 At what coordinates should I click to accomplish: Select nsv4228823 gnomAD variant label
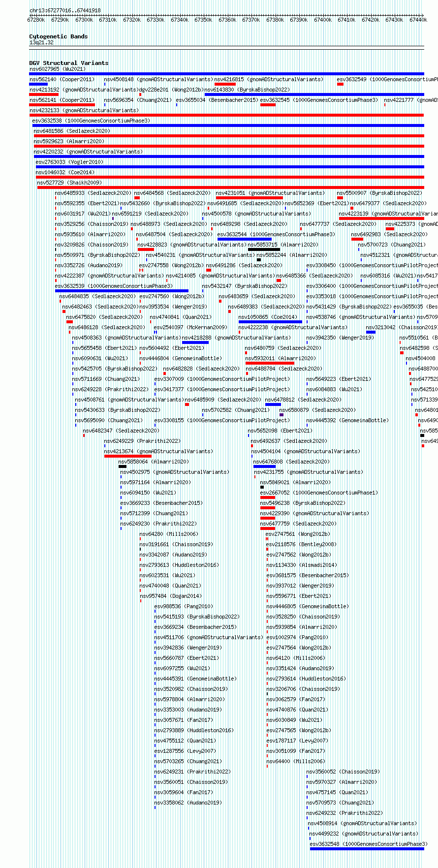tap(192, 245)
